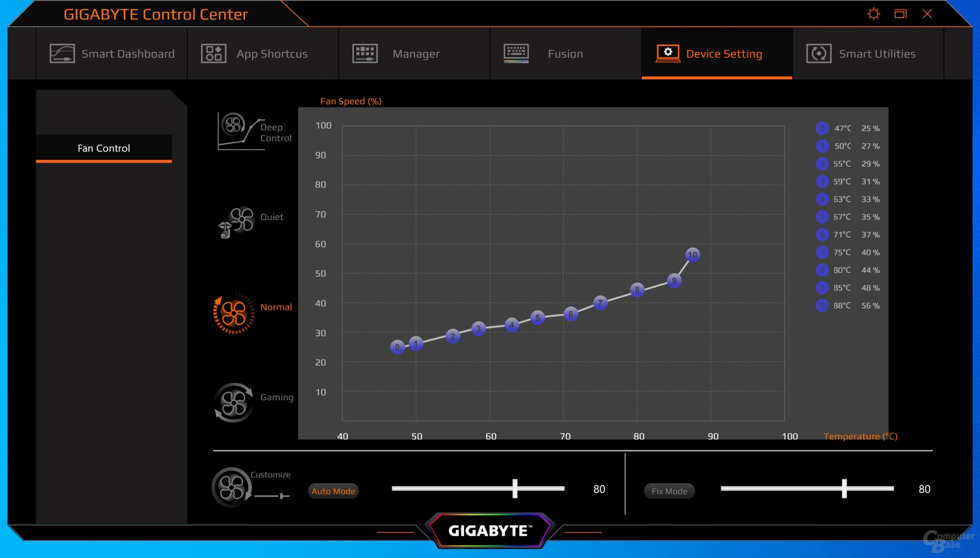Image resolution: width=980 pixels, height=558 pixels.
Task: Click the Fan Speed (%) axis label
Action: pyautogui.click(x=351, y=101)
